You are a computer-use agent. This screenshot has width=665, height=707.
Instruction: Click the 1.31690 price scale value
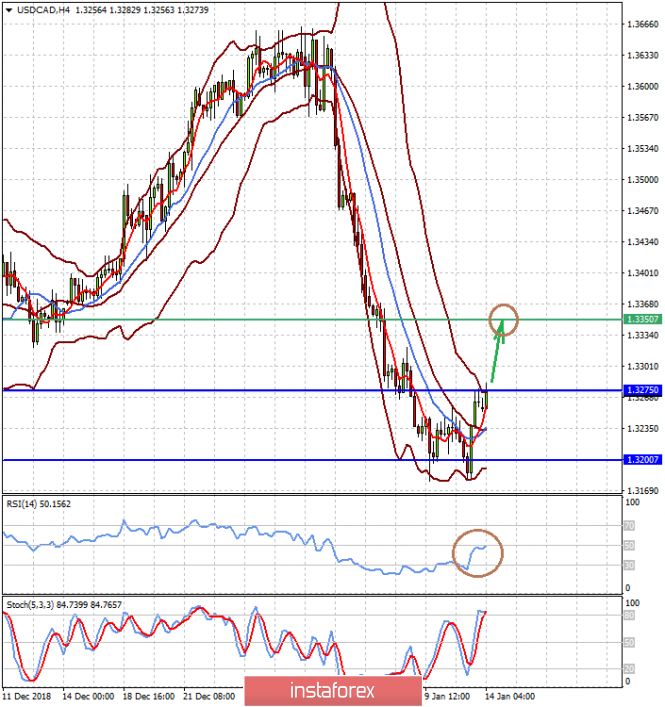click(640, 491)
